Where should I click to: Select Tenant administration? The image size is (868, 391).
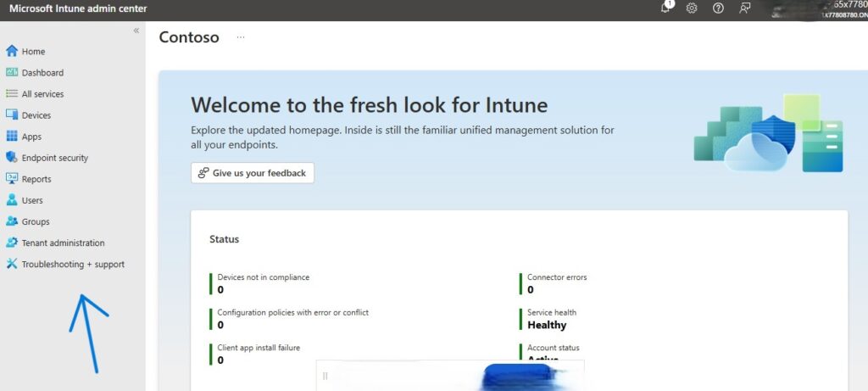coord(63,243)
